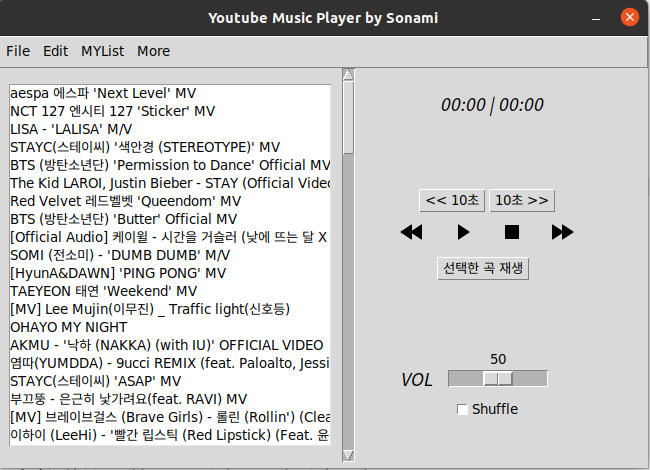Select BTS 'Permission to Dance' song
650x470 pixels.
pyautogui.click(x=170, y=165)
